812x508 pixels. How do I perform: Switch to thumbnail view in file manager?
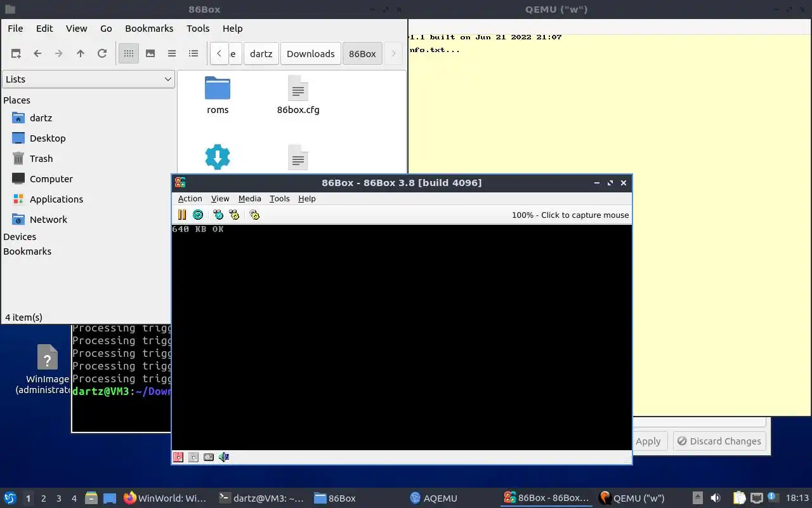pos(150,53)
